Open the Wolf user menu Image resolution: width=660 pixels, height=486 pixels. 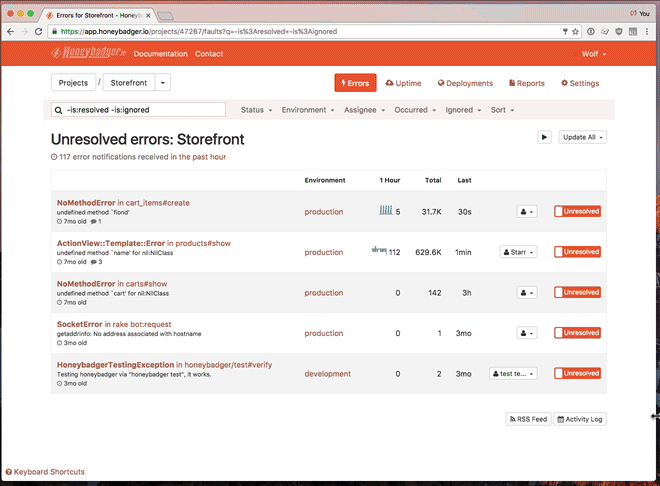tap(594, 54)
